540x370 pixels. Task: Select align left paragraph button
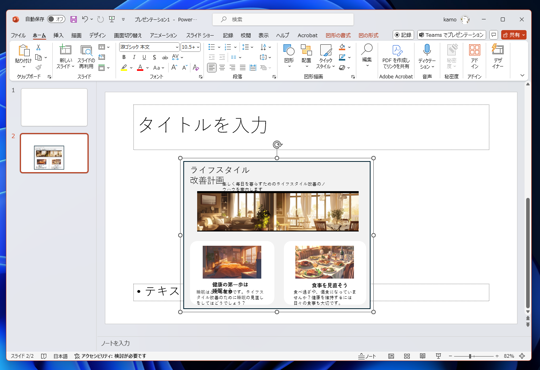click(x=212, y=68)
